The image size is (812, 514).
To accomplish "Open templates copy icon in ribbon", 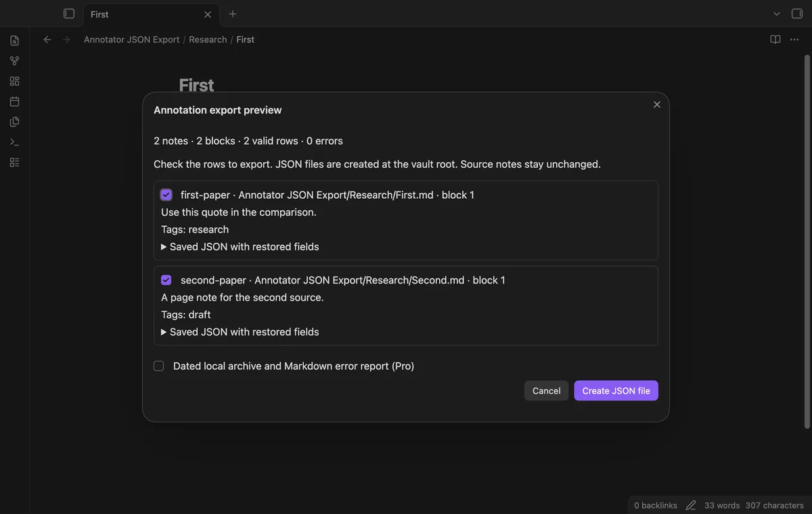I will pos(14,122).
